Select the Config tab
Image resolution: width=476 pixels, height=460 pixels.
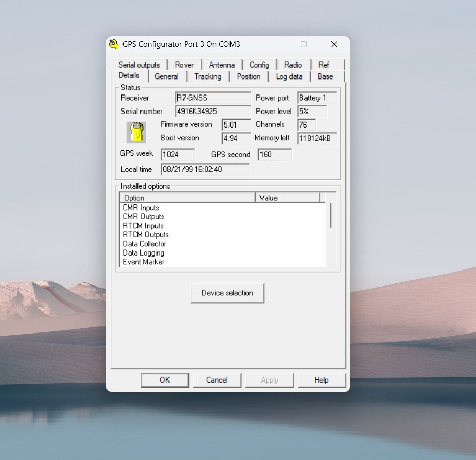coord(259,65)
